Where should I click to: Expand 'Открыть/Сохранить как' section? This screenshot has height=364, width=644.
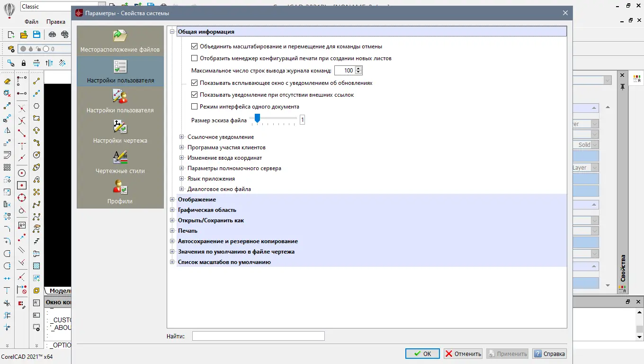coord(172,220)
